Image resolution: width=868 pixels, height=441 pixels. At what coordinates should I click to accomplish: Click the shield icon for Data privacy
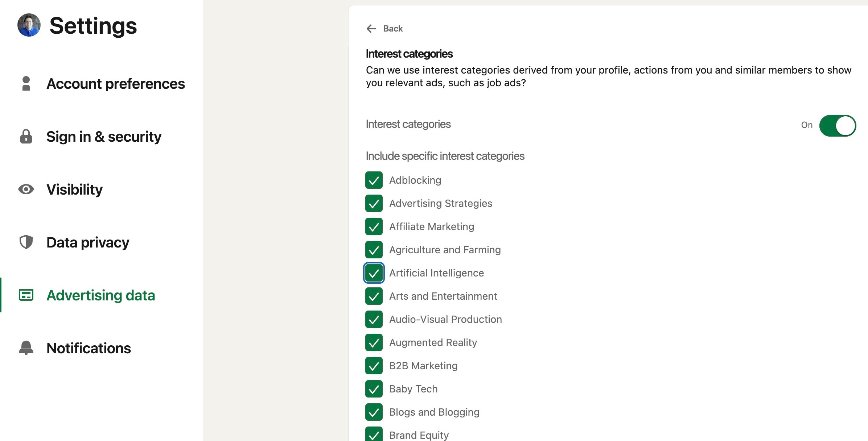26,242
